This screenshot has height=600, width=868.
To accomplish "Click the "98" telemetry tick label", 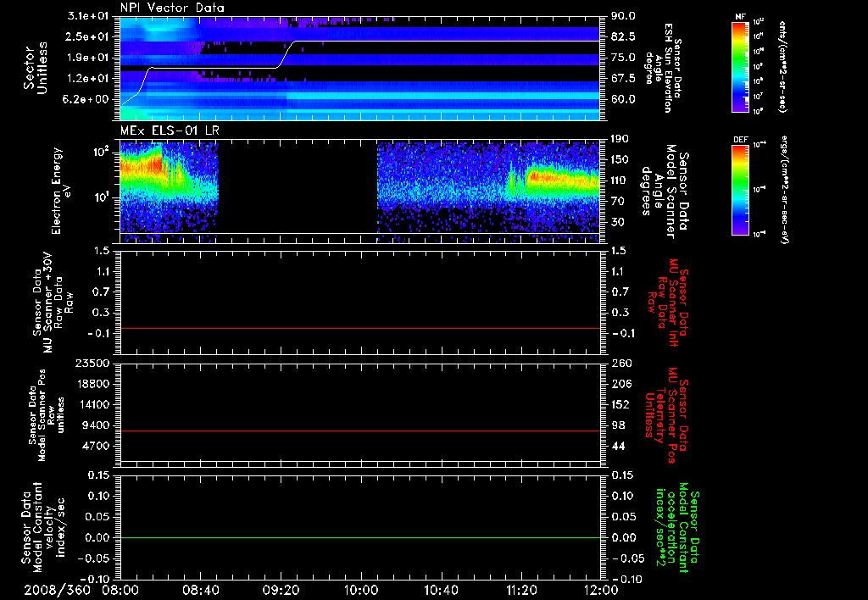I will coord(618,425).
